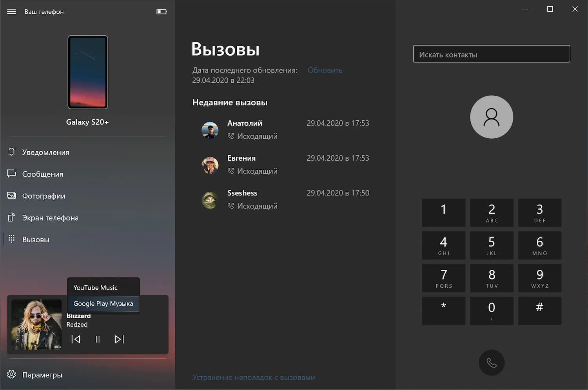Click Sseshess's avatar picture
Screen dimensions: 588x390
pyautogui.click(x=210, y=200)
